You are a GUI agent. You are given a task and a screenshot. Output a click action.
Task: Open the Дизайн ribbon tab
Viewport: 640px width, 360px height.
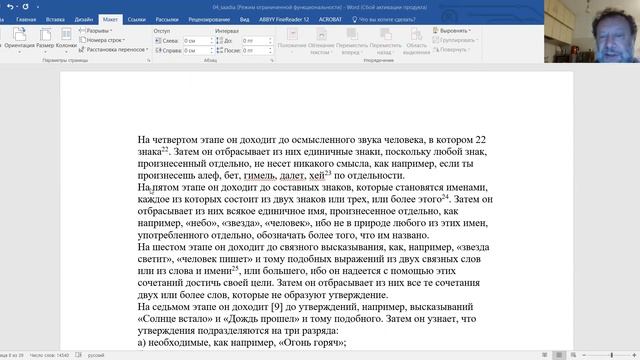pos(84,19)
